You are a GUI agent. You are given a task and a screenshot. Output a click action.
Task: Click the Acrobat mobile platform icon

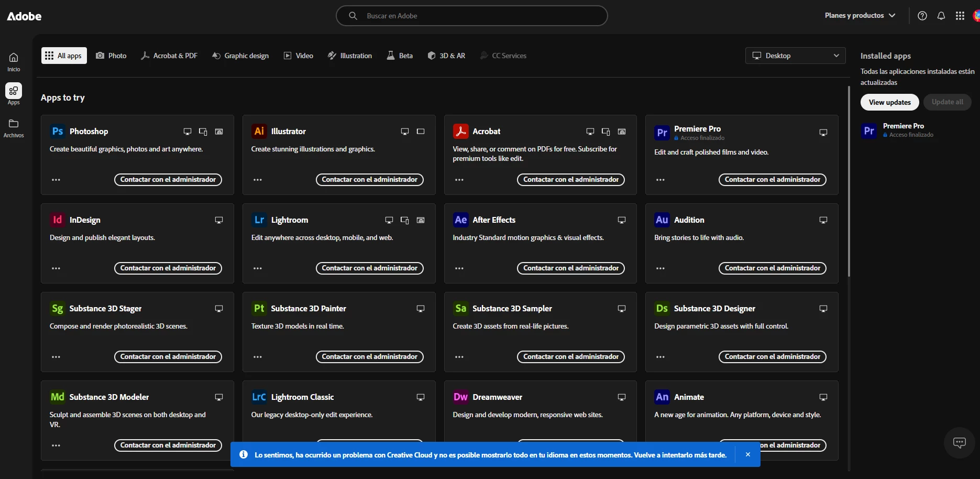coord(606,132)
